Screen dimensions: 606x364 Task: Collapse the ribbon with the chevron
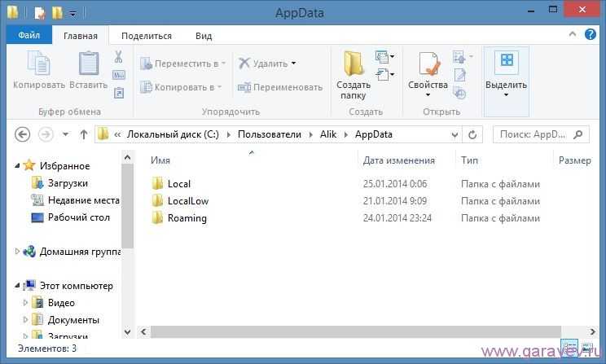573,34
